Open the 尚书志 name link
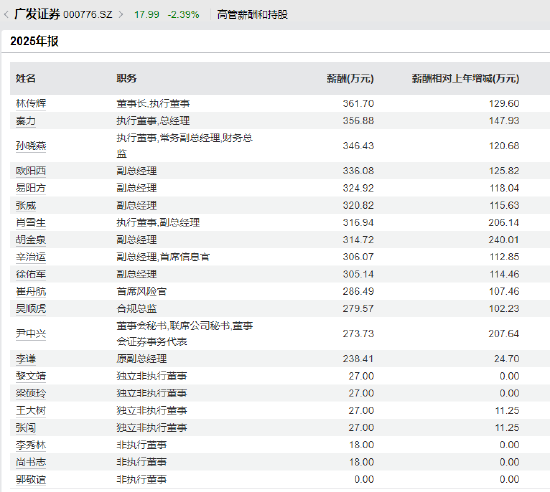The height and width of the screenshot is (492, 550). 31,462
